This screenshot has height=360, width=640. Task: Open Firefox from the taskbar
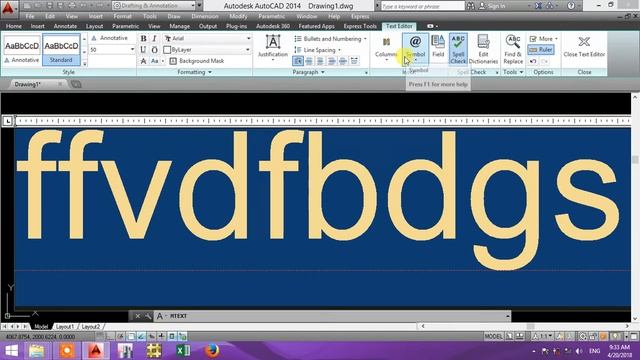(211, 351)
